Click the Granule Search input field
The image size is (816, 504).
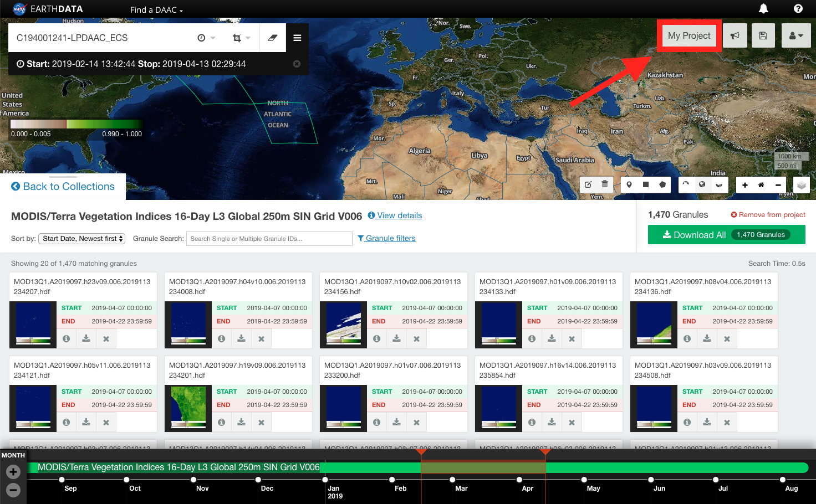click(x=269, y=239)
